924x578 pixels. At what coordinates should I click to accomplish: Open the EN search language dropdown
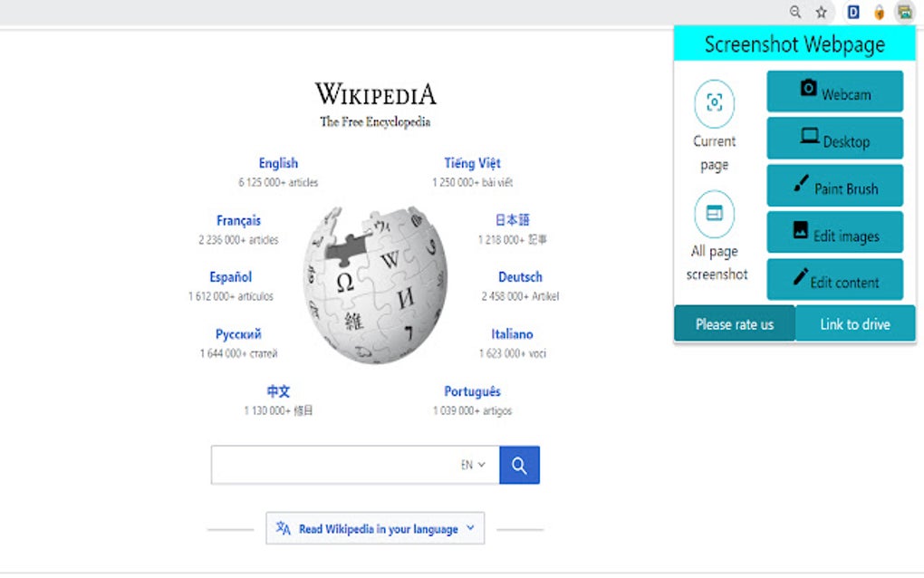pyautogui.click(x=473, y=465)
